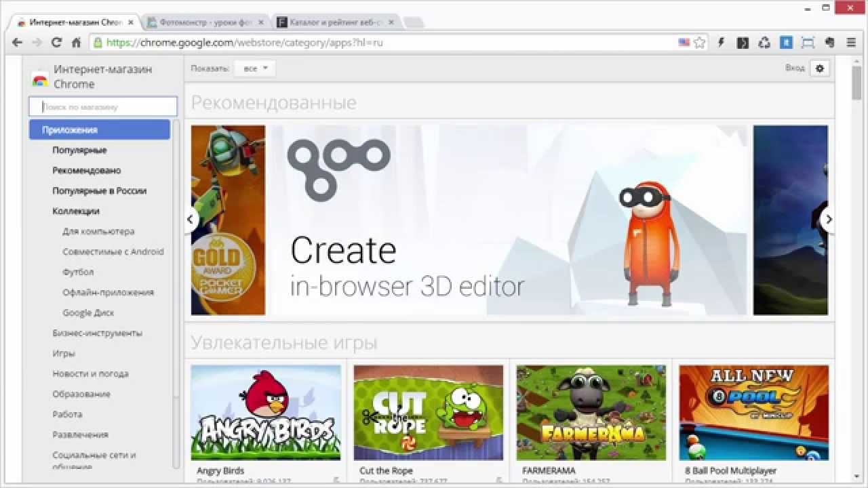Open the Показать 'все' dropdown
Screen dimensions: 868x488
tap(255, 68)
